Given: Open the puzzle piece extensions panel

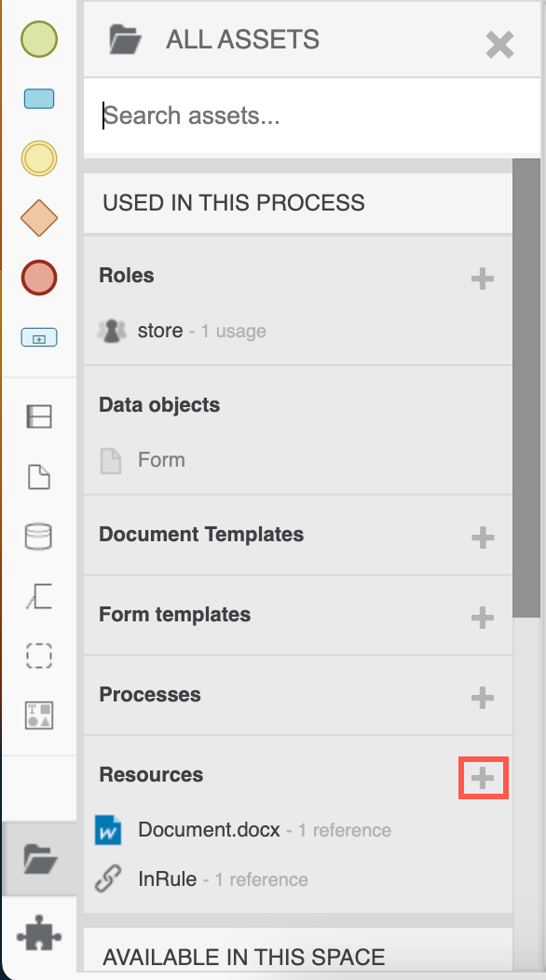Looking at the screenshot, I should [x=39, y=935].
